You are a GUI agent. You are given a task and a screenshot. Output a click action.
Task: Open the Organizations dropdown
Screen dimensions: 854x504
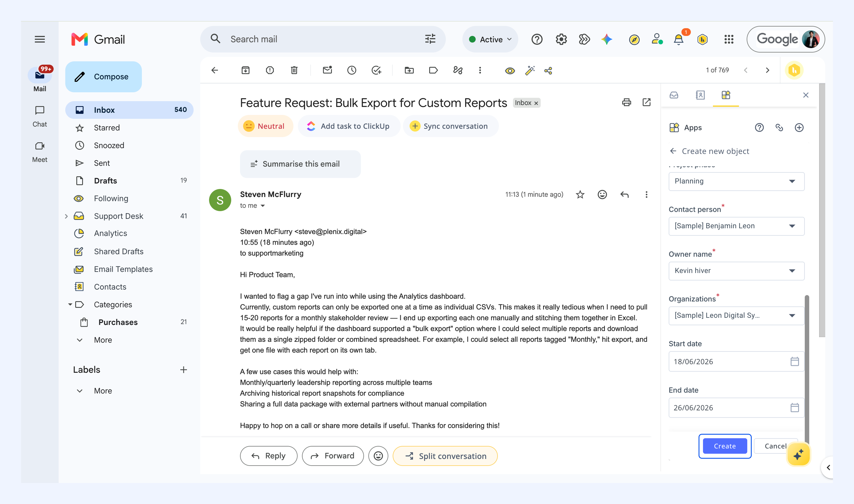[736, 316]
